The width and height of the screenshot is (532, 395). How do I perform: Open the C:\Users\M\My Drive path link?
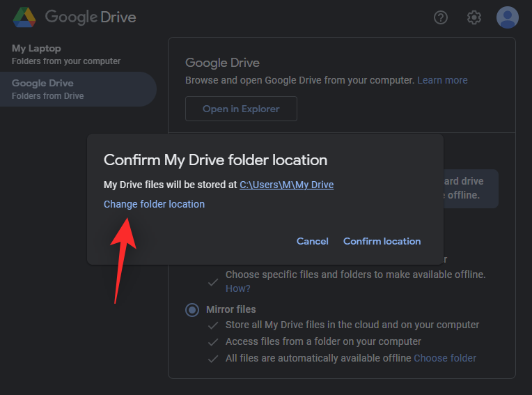286,185
